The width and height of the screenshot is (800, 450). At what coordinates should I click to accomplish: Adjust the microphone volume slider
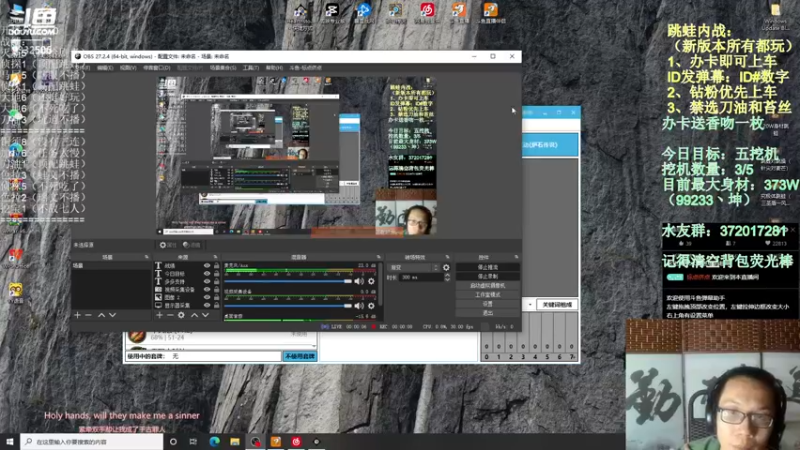click(x=288, y=281)
